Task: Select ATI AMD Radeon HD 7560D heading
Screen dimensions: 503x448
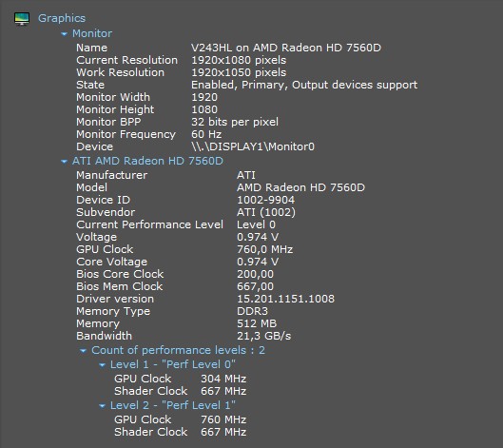Action: tap(147, 161)
